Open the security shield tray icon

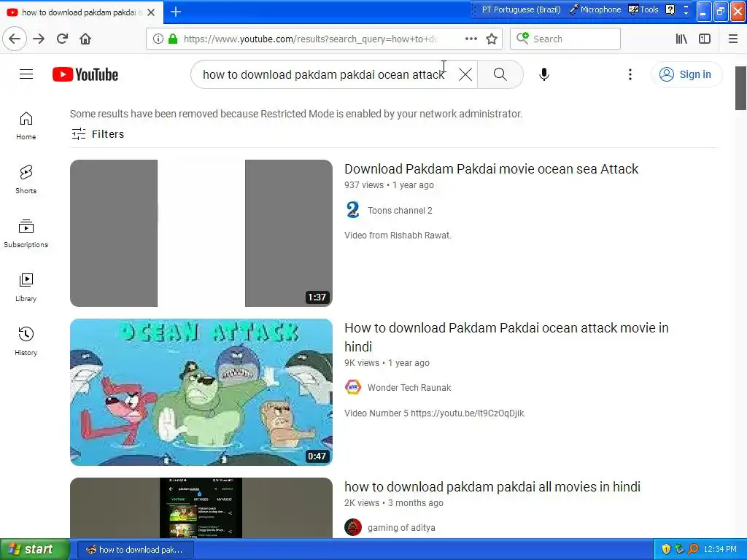[x=666, y=550]
